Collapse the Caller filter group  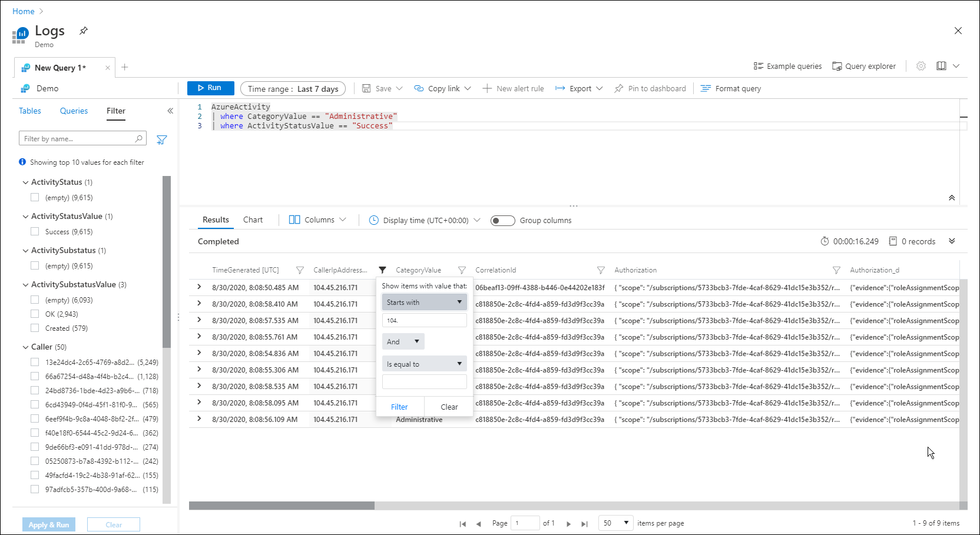click(x=25, y=347)
